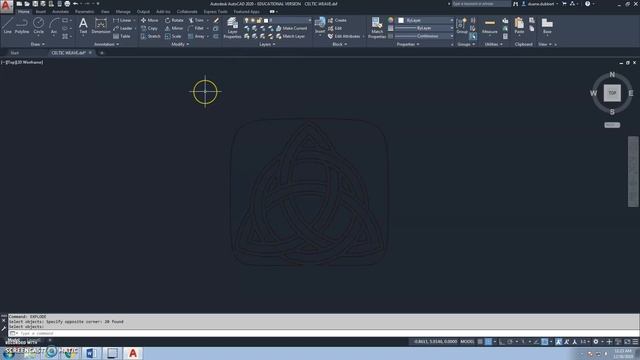
Task: Select the Trim tool
Action: pos(196,20)
